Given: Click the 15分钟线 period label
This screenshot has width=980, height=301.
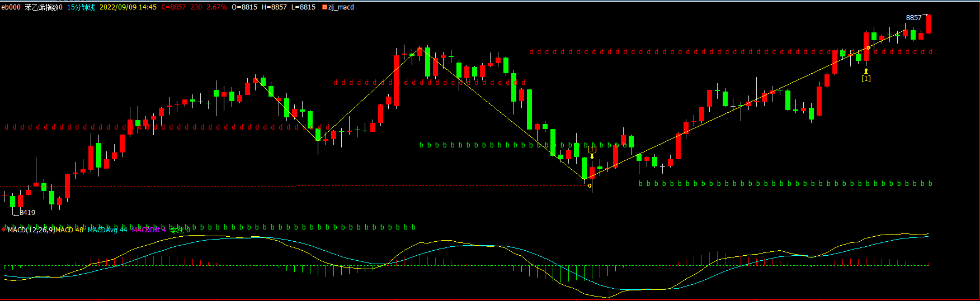Looking at the screenshot, I should point(81,7).
